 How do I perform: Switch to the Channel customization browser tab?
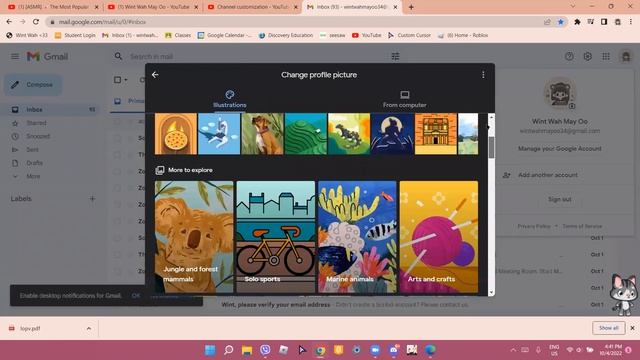(x=253, y=7)
